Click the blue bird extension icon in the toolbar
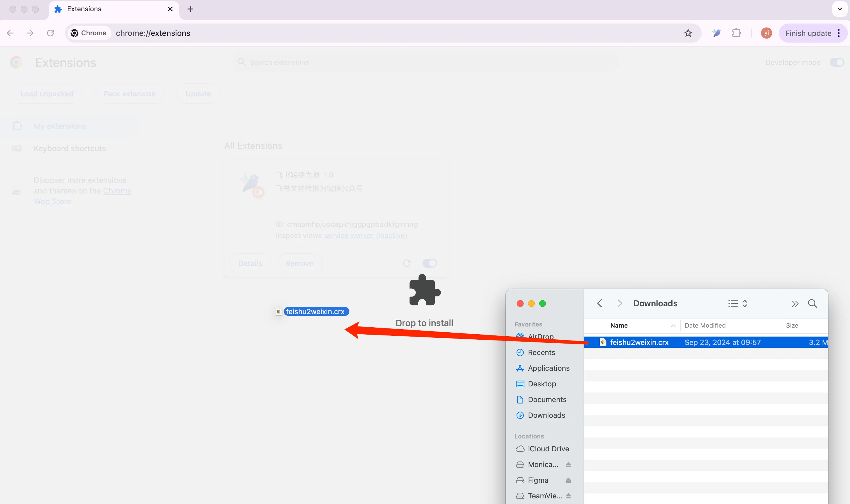The width and height of the screenshot is (850, 504). tap(716, 33)
